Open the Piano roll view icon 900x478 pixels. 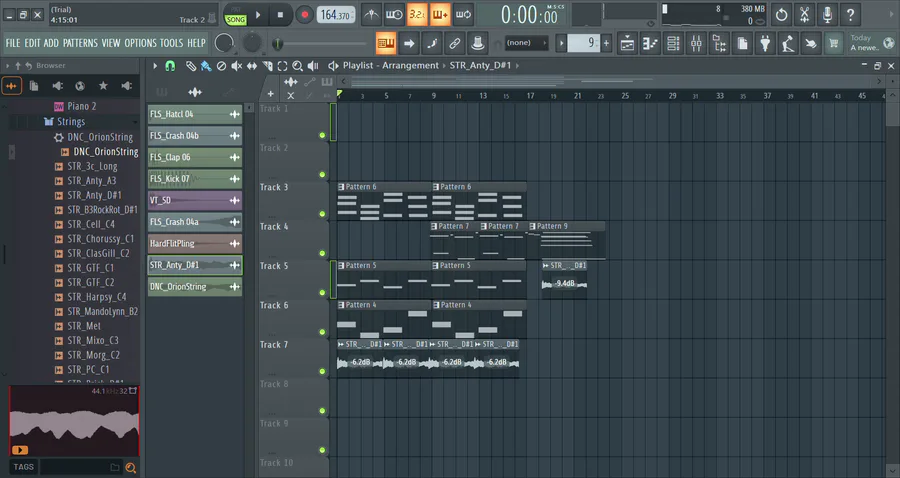[x=650, y=43]
